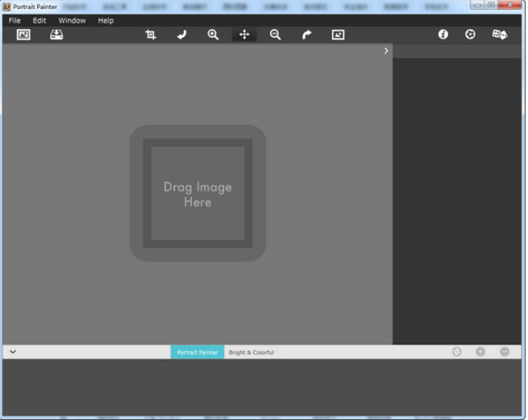
Task: Collapse the right panel with chevron arrow
Action: click(386, 51)
